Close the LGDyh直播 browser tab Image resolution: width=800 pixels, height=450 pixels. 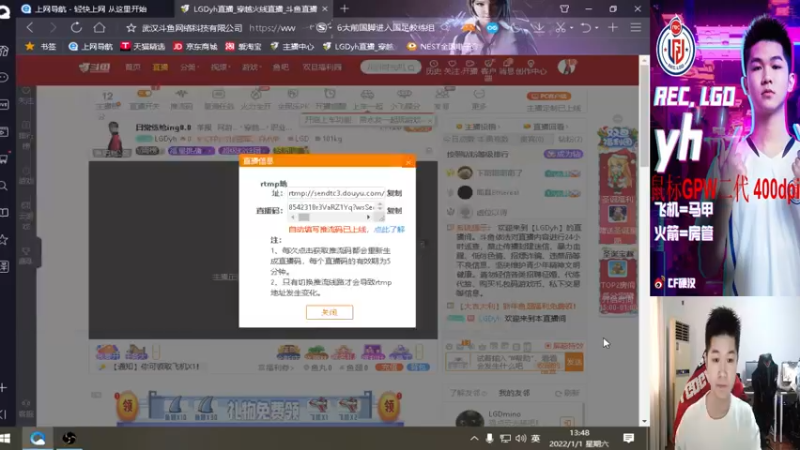(325, 9)
